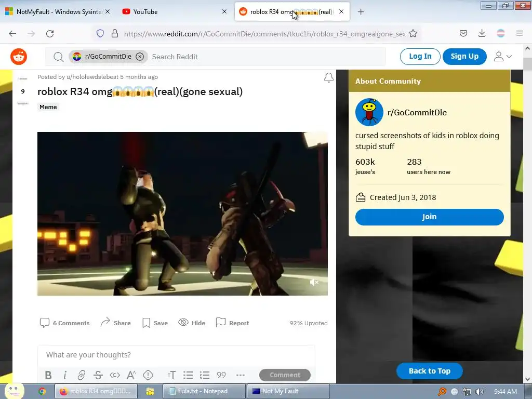The height and width of the screenshot is (399, 532).
Task: Save the post
Action: click(155, 323)
